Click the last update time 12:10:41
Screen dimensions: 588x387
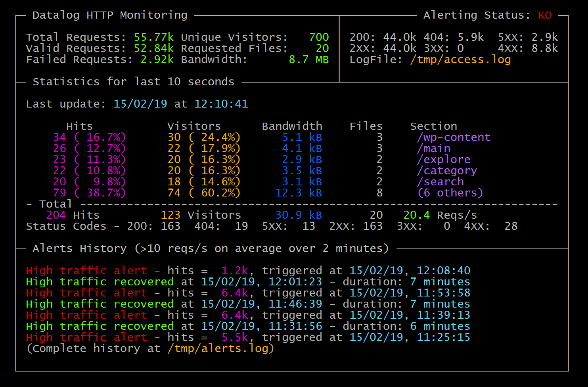(x=221, y=104)
